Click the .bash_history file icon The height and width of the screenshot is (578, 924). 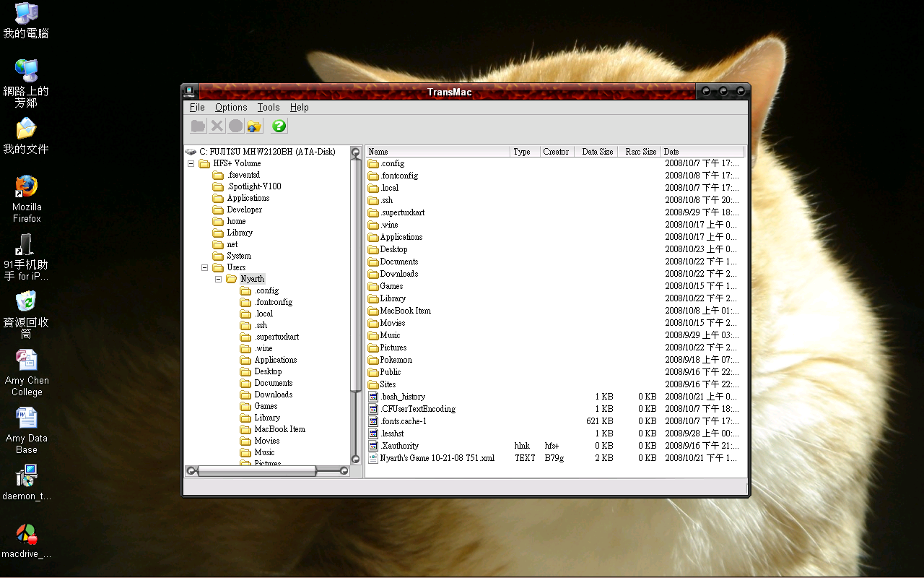click(x=373, y=397)
